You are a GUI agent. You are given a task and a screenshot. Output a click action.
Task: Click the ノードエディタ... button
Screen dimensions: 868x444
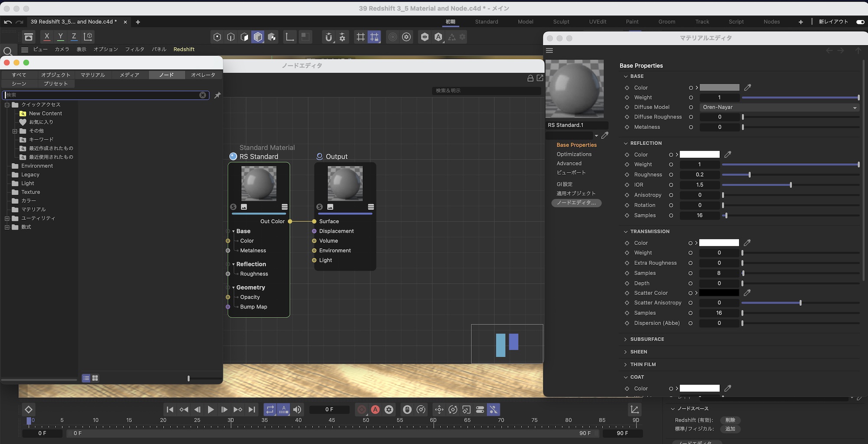coord(576,203)
